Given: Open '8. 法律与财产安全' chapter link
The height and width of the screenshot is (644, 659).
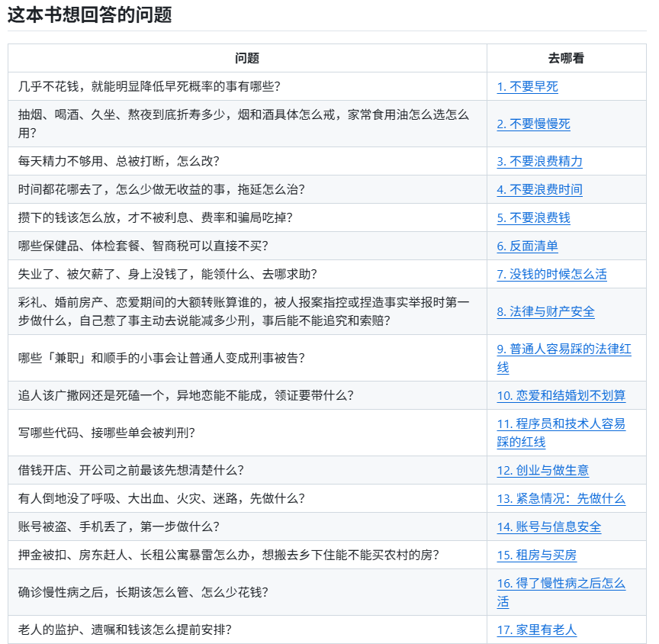Looking at the screenshot, I should [x=545, y=311].
